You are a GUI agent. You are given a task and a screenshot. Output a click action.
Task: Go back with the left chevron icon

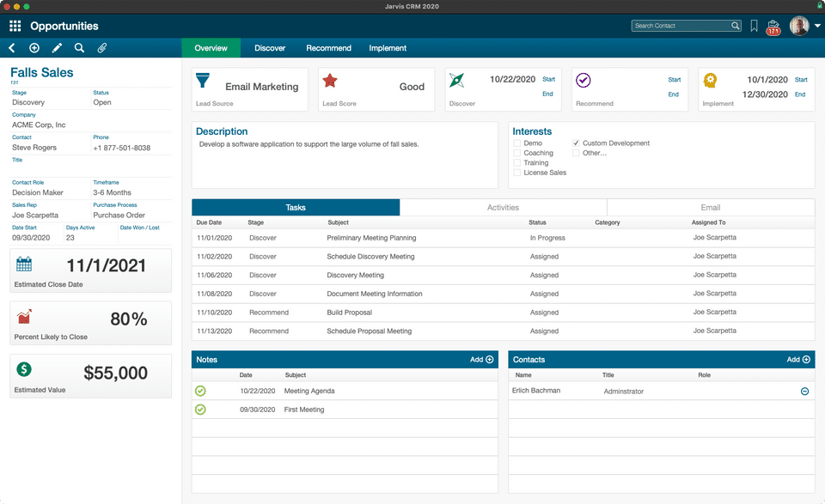click(11, 48)
